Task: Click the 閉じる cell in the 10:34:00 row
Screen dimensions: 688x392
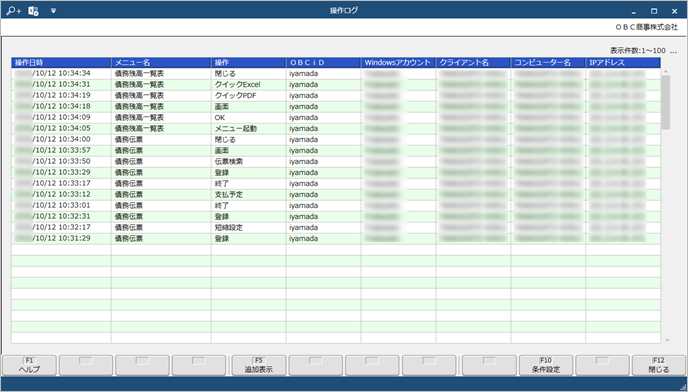Action: (x=248, y=140)
